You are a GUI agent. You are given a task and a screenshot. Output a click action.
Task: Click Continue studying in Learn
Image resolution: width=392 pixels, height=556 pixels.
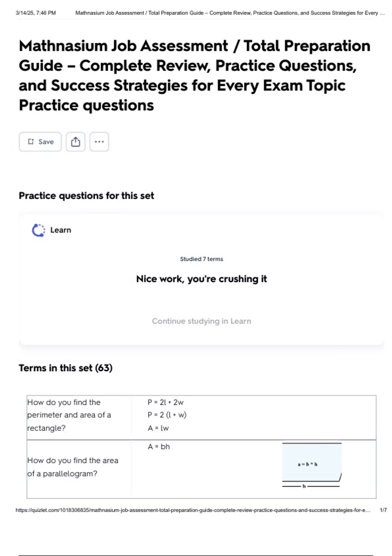point(201,321)
